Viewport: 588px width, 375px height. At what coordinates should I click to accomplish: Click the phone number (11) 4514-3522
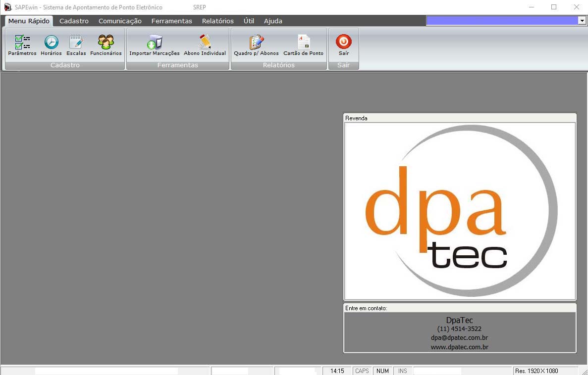point(459,328)
